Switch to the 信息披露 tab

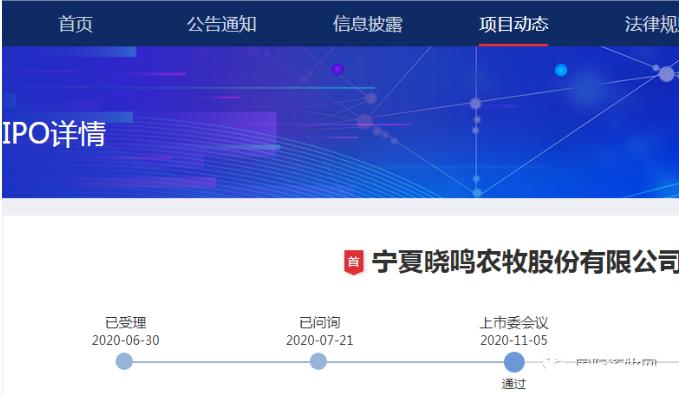(368, 24)
